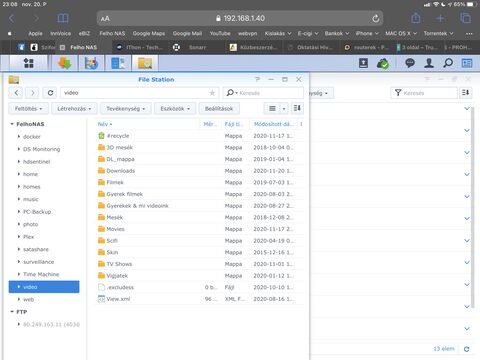Collapse the FTP tree section
Image resolution: width=480 pixels, height=360 pixels.
12,312
